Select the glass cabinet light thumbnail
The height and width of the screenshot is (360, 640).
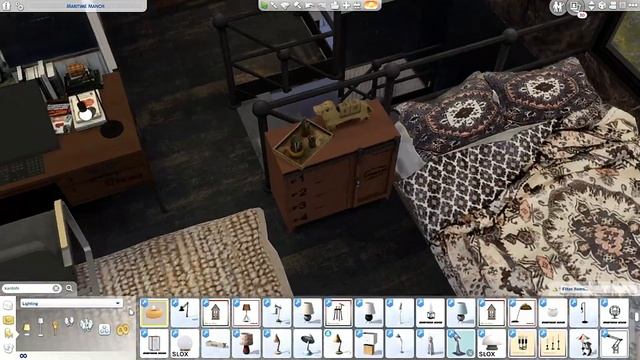(x=154, y=344)
